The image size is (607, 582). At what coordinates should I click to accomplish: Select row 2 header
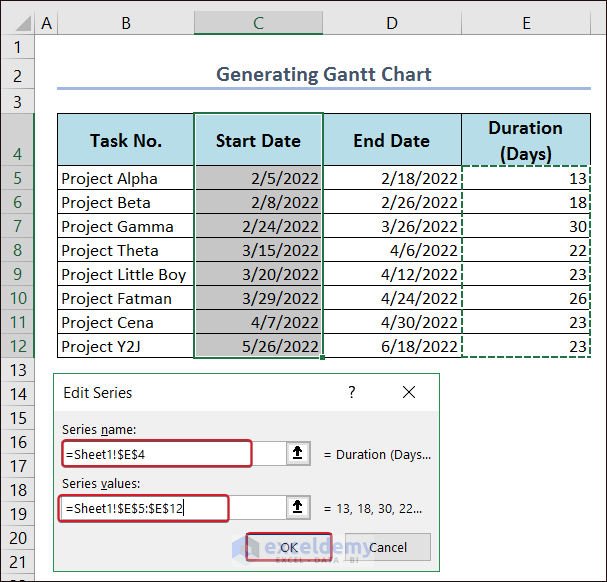tap(17, 75)
